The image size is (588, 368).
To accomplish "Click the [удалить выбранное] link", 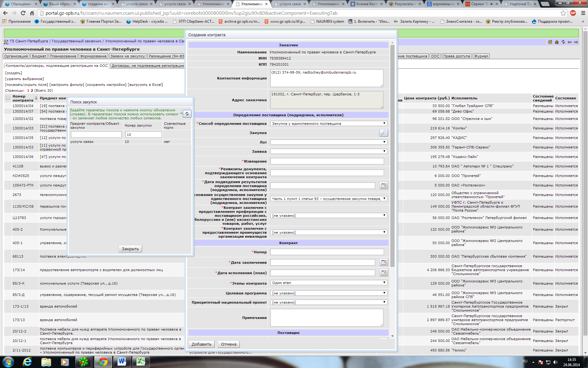I will point(24,79).
